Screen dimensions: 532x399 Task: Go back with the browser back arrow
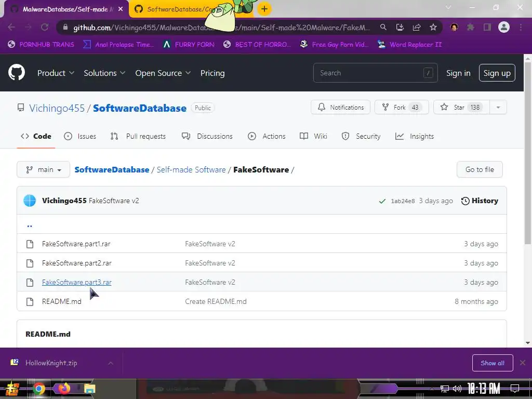11,27
